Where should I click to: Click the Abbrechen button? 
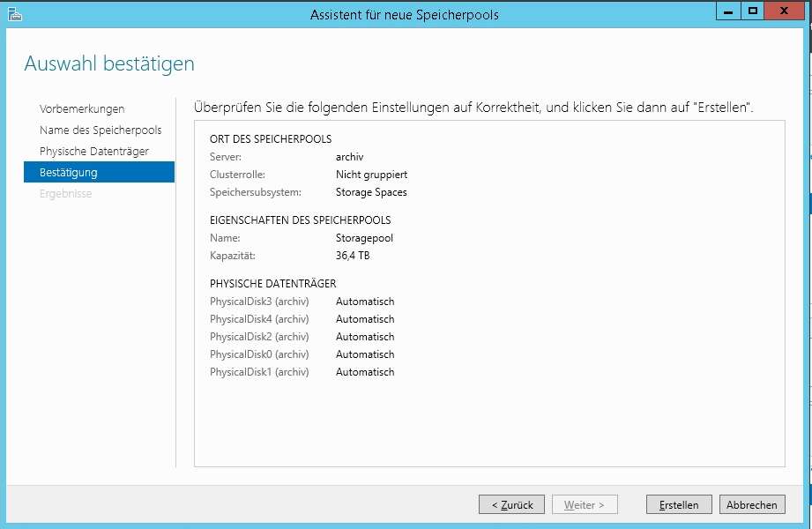752,504
